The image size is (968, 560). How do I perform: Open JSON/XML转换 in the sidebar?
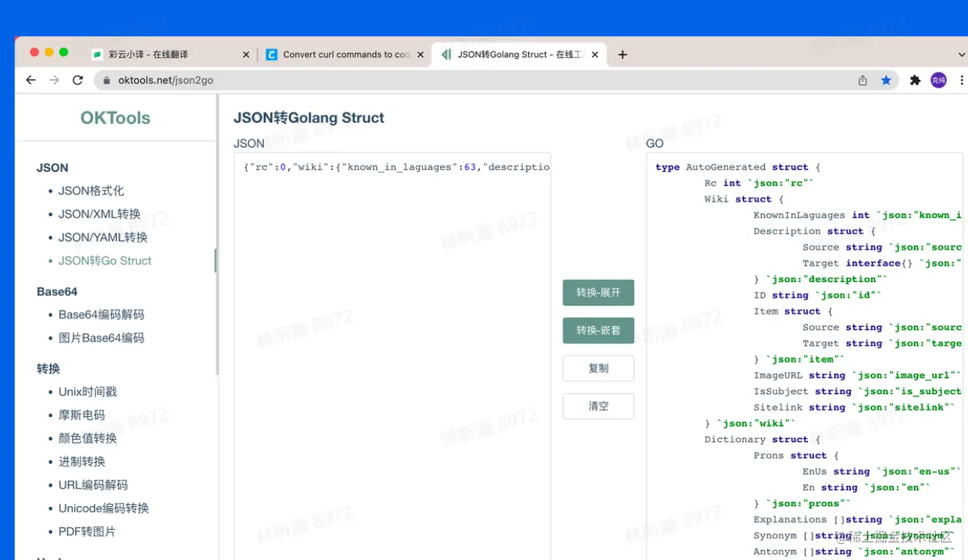coord(100,214)
